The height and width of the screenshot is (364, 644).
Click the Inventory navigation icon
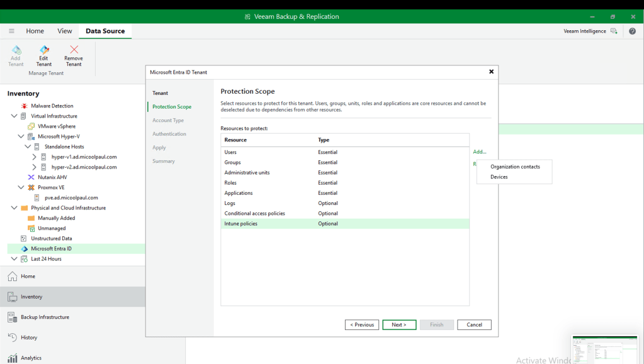point(13,297)
